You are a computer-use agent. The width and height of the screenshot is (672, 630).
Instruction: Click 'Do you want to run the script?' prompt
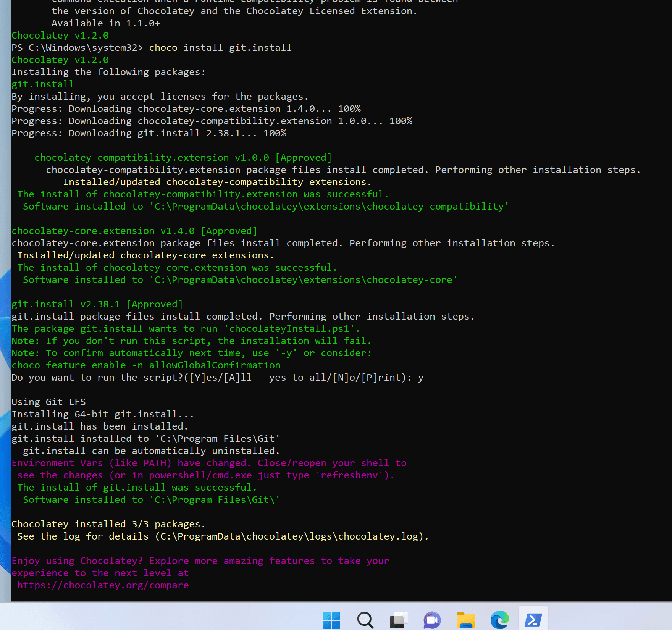coord(218,378)
